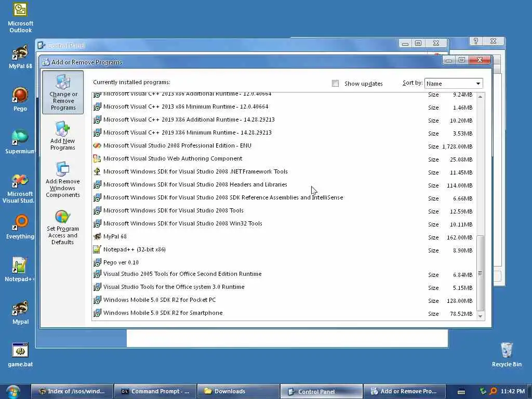
Task: Select Visual C++ 2019 X86 Additional Runtime
Action: pos(283,120)
